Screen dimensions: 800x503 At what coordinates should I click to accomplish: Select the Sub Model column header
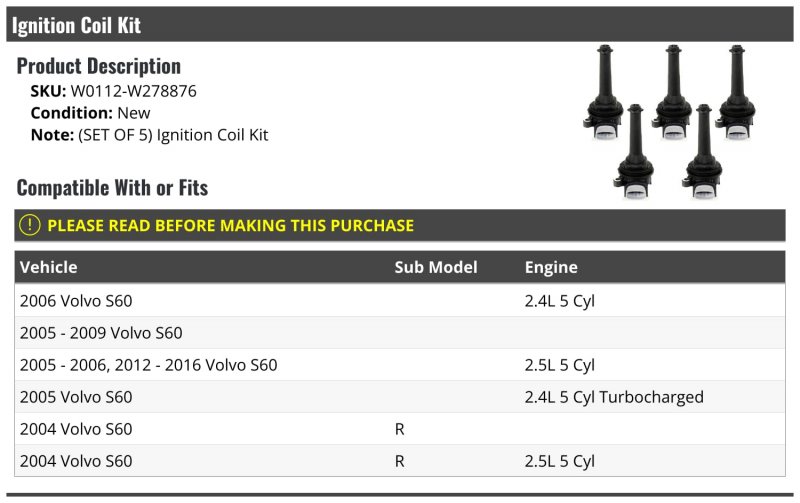point(436,267)
